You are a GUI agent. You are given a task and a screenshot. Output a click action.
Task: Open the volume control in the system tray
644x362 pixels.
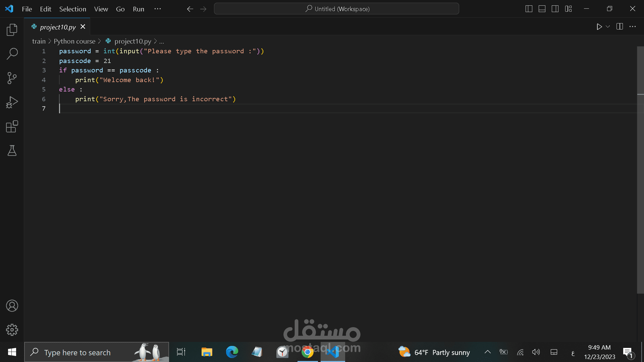tap(536, 352)
